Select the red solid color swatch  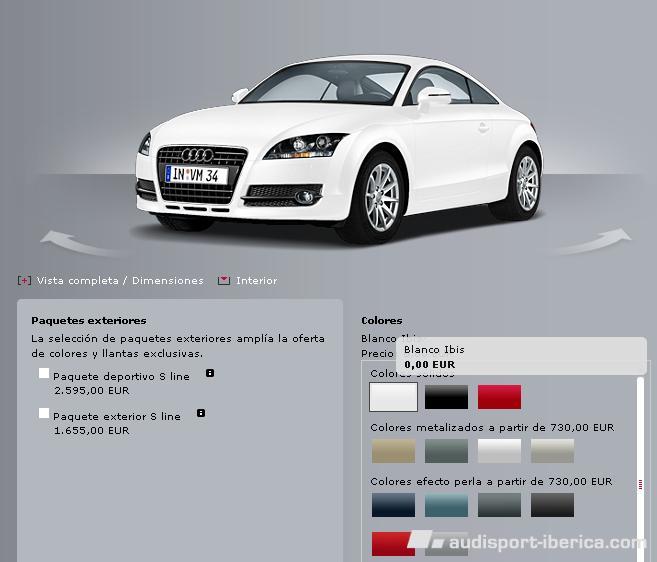pyautogui.click(x=499, y=397)
